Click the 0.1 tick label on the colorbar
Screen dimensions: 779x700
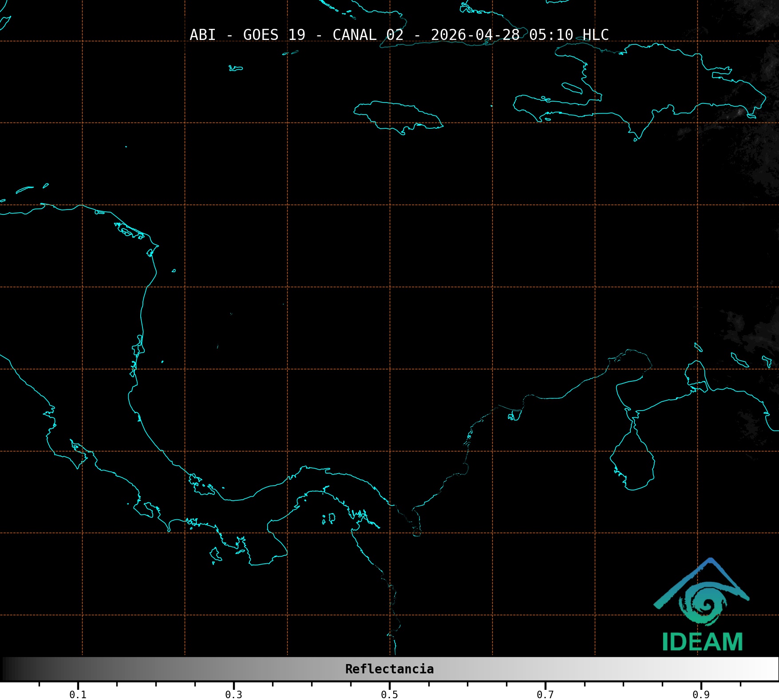[78, 694]
